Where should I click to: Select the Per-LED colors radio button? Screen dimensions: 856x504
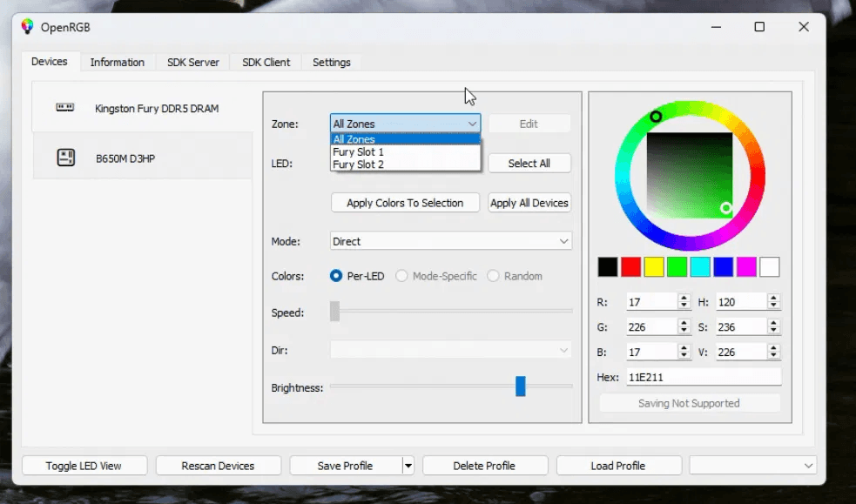coord(336,276)
